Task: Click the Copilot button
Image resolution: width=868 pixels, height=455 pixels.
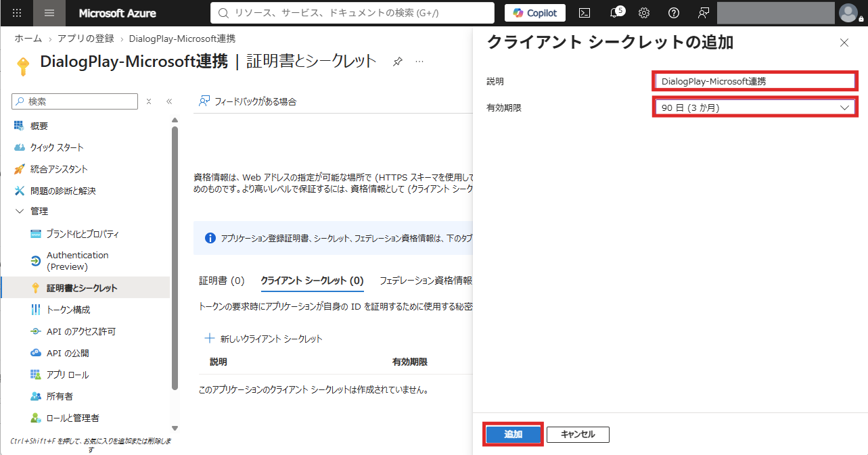Action: 535,13
